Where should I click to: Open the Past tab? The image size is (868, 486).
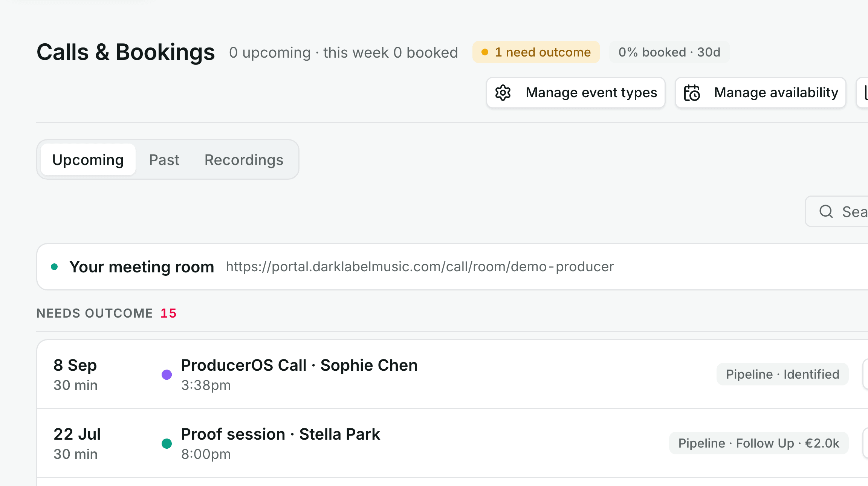(x=164, y=159)
